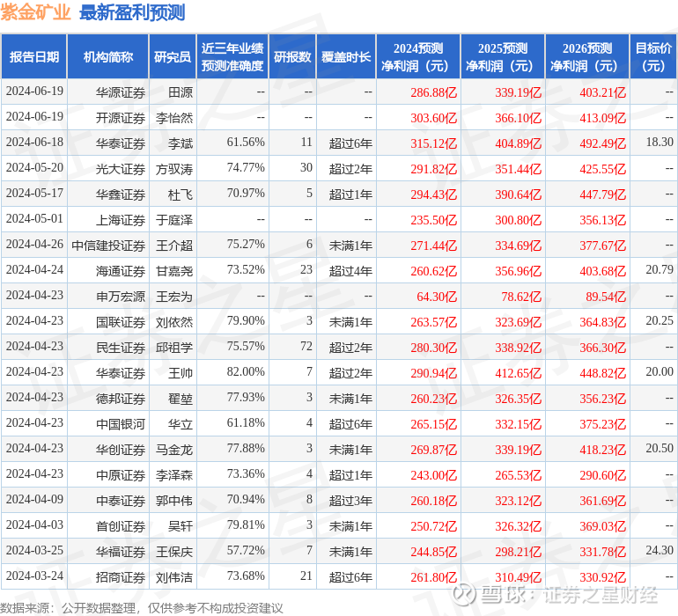Click the 20.50 target price
This screenshot has height=616, width=678.
tap(660, 448)
